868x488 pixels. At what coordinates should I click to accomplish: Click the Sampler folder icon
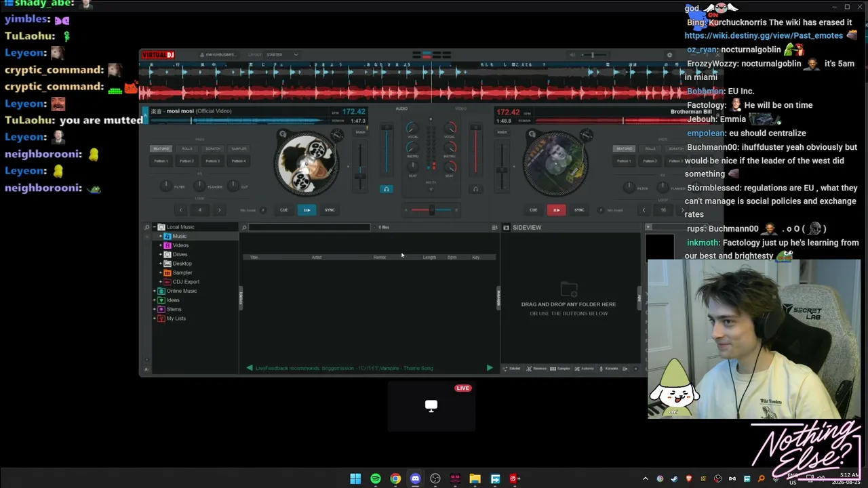(167, 272)
